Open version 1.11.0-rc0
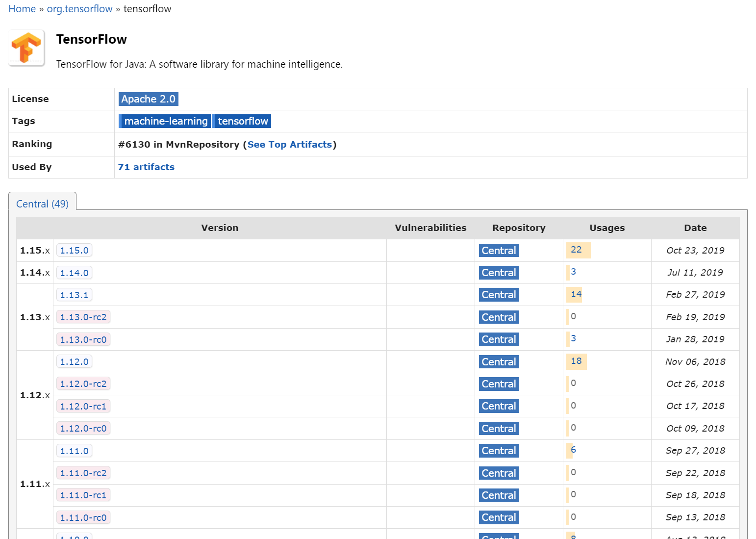Screen dimensions: 756x539 point(83,517)
